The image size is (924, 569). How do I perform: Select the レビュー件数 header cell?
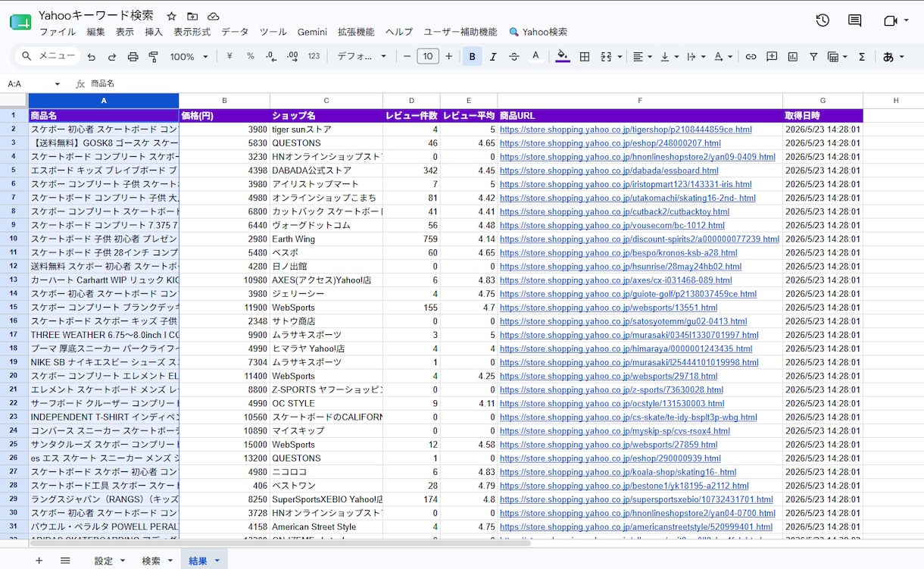pyautogui.click(x=411, y=116)
